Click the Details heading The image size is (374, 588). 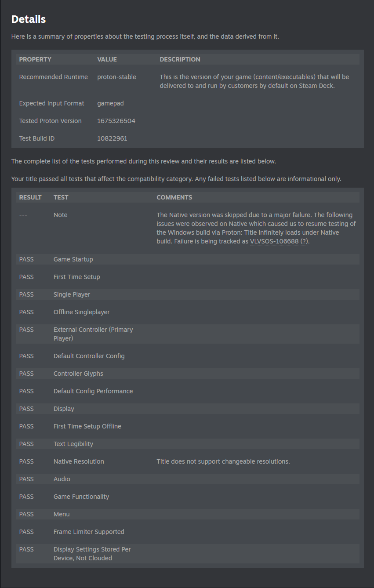click(x=29, y=19)
